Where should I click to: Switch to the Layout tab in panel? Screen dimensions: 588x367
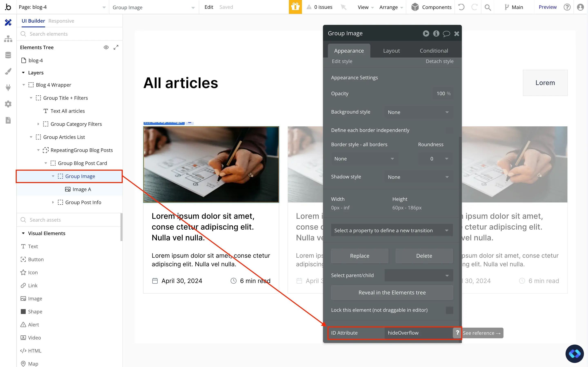(x=391, y=50)
